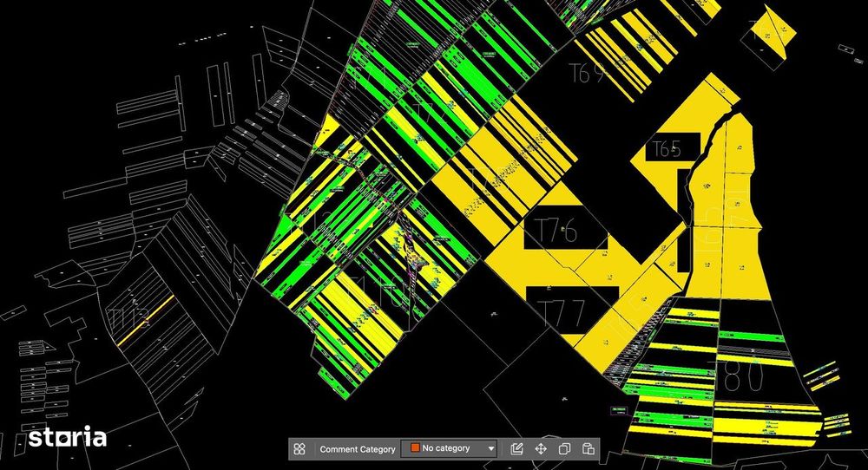This screenshot has width=868, height=470.
Task: Click the storia watermark logo
Action: click(x=68, y=437)
